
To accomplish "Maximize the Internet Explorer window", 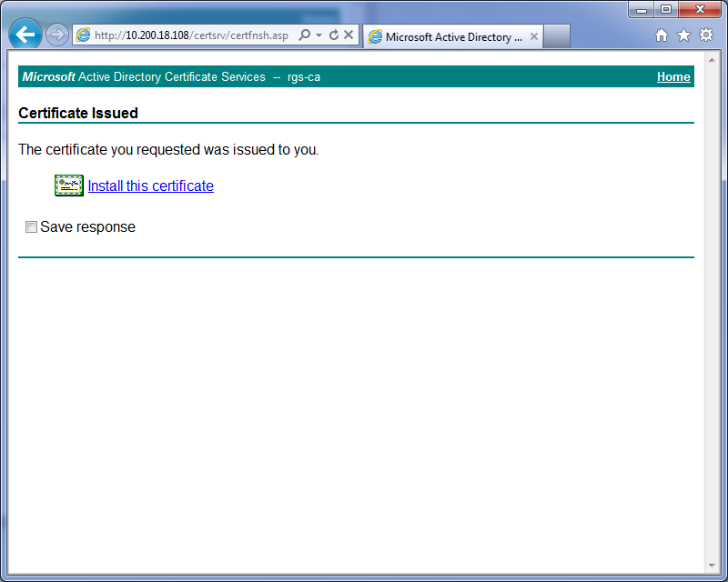I will coord(666,9).
